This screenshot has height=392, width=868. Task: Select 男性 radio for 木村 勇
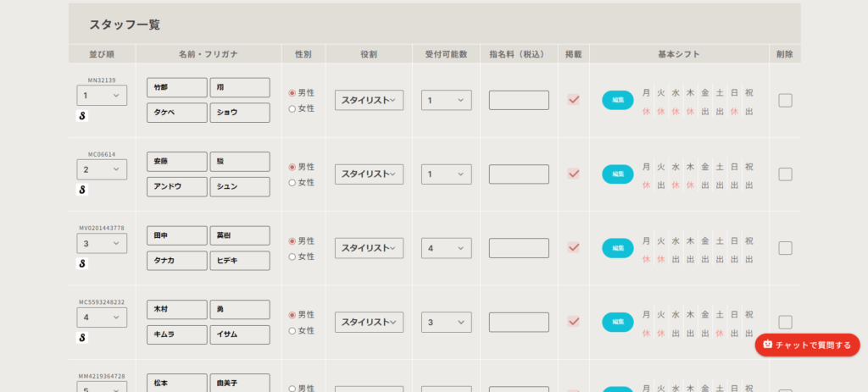click(293, 315)
